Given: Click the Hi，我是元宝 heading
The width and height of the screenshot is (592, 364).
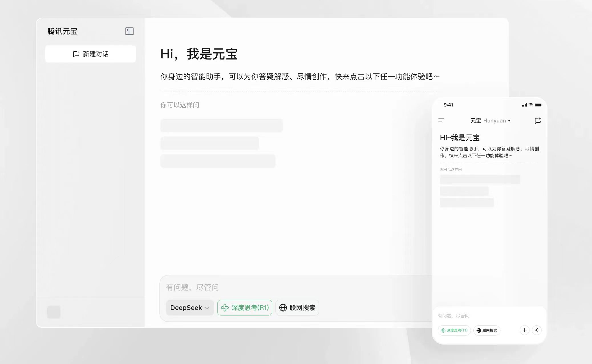Looking at the screenshot, I should click(199, 54).
